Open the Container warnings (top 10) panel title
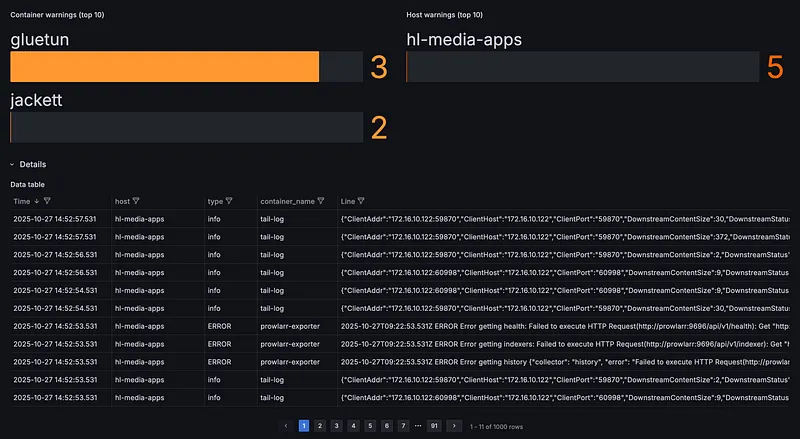Viewport: 800px width, 439px height. [59, 15]
